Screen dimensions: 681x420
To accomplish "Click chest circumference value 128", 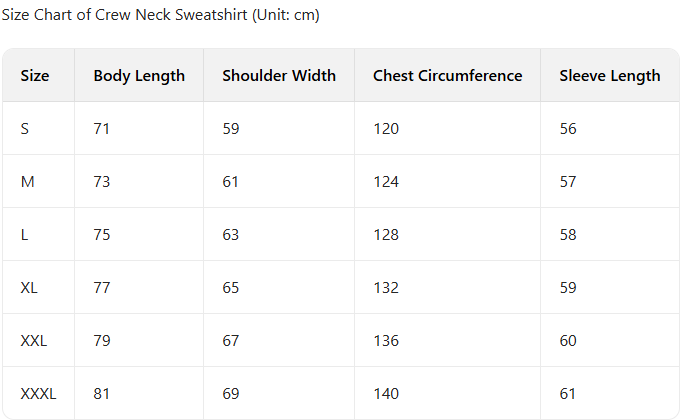I will tap(386, 235).
